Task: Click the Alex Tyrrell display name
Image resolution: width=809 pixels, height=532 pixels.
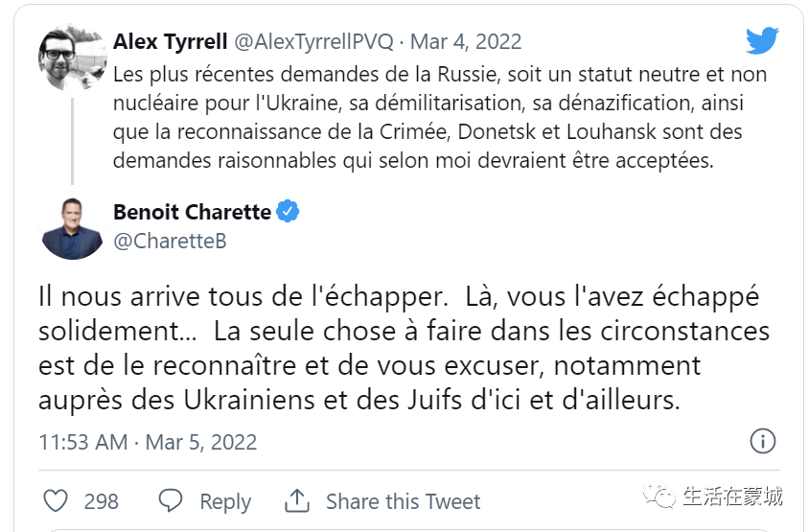Action: tap(171, 41)
